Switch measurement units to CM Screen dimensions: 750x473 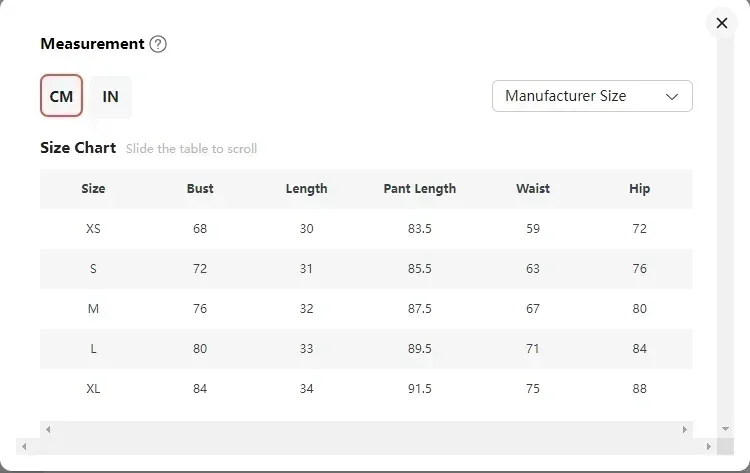[x=61, y=96]
